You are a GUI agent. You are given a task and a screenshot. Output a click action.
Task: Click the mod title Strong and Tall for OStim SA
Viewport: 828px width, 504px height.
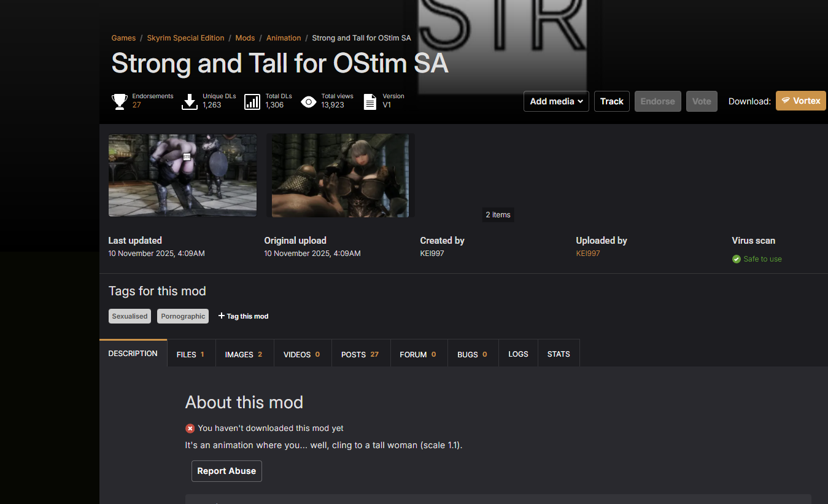point(280,63)
